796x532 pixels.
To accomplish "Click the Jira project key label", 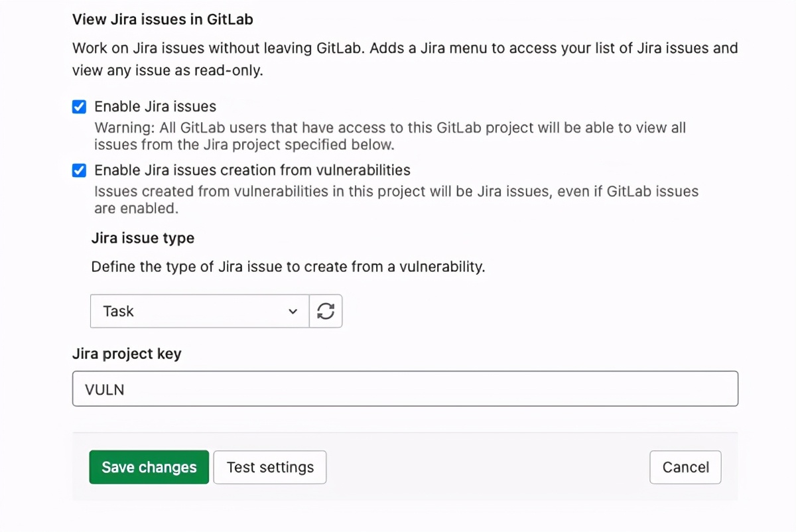I will 127,354.
